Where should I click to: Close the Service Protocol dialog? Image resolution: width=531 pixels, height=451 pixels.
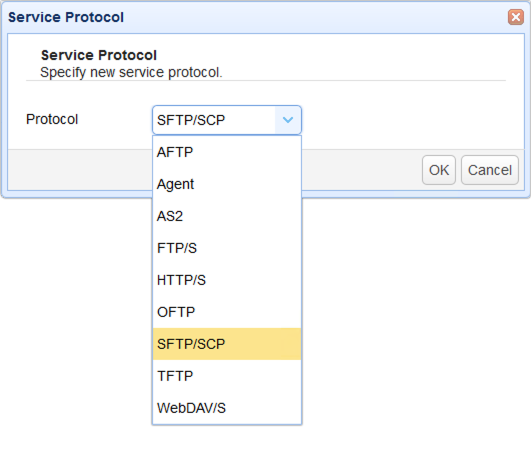pos(515,17)
